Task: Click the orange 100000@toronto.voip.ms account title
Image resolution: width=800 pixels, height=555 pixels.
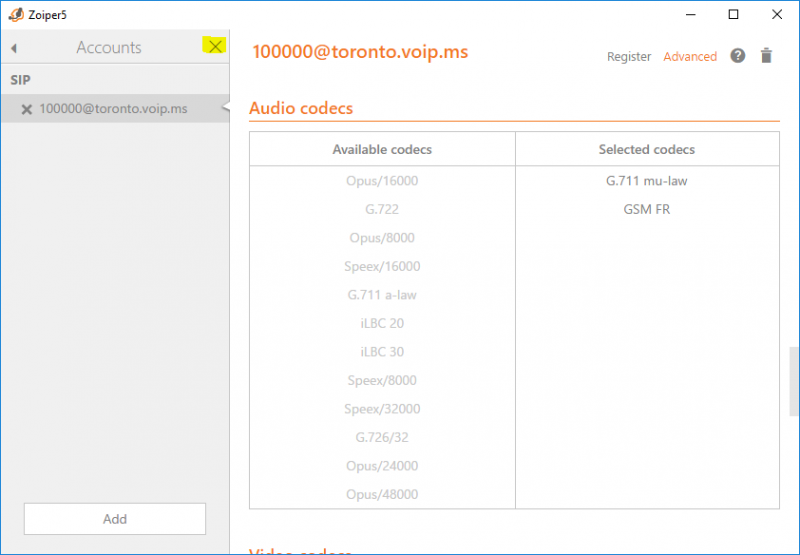Action: click(360, 52)
